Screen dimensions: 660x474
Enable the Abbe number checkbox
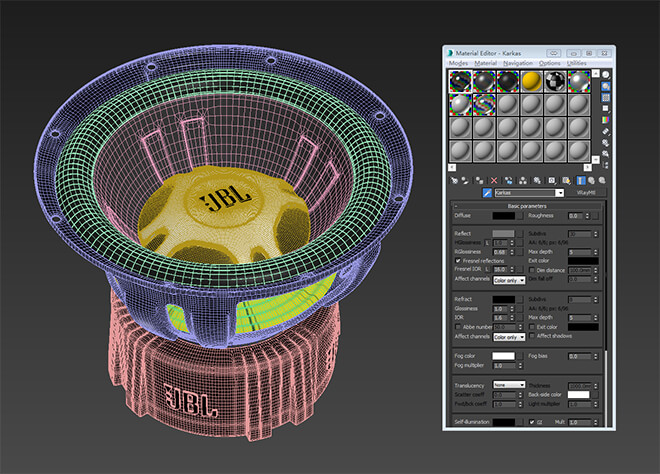point(458,327)
